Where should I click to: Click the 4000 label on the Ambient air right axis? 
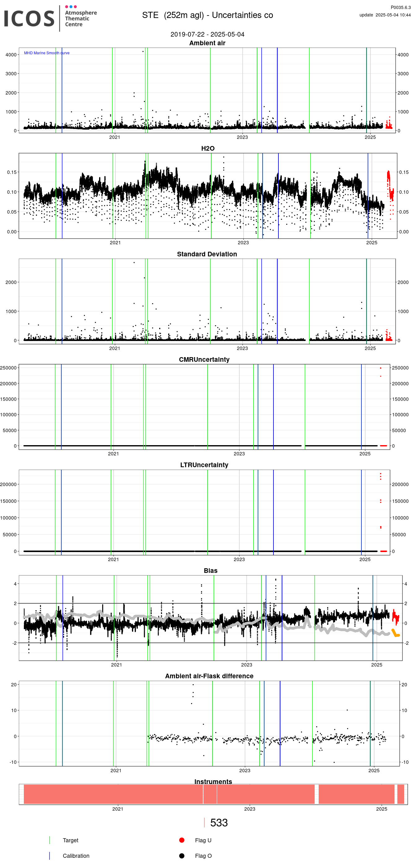(403, 55)
